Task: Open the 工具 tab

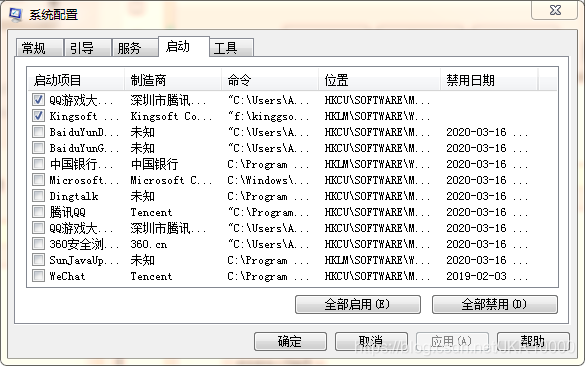Action: (x=231, y=48)
